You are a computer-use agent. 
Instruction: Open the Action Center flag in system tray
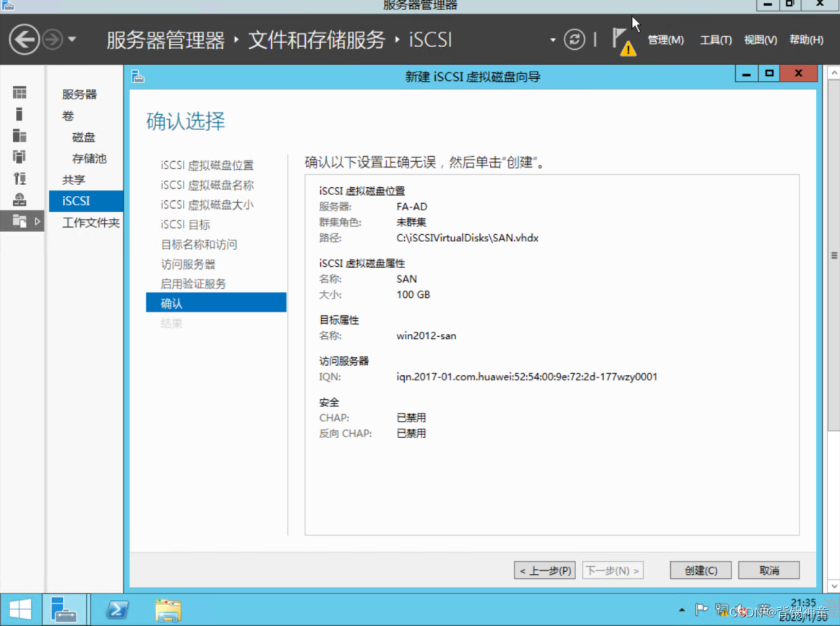click(700, 609)
